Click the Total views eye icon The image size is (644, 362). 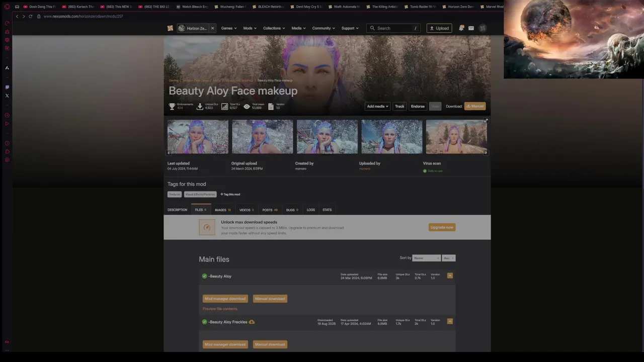pos(247,106)
